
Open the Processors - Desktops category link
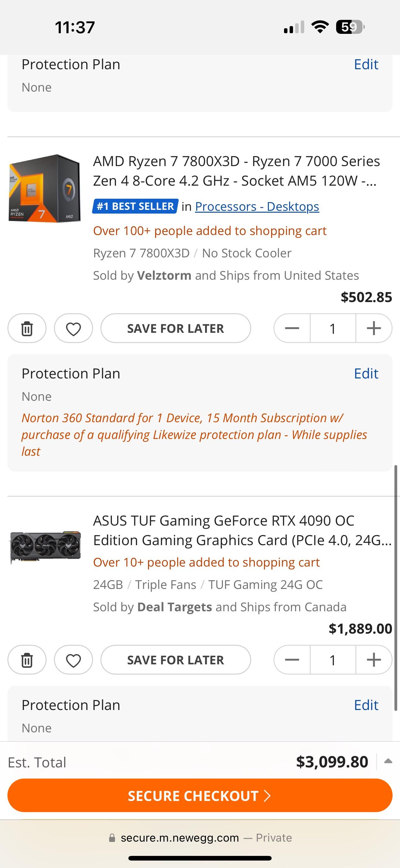point(257,206)
